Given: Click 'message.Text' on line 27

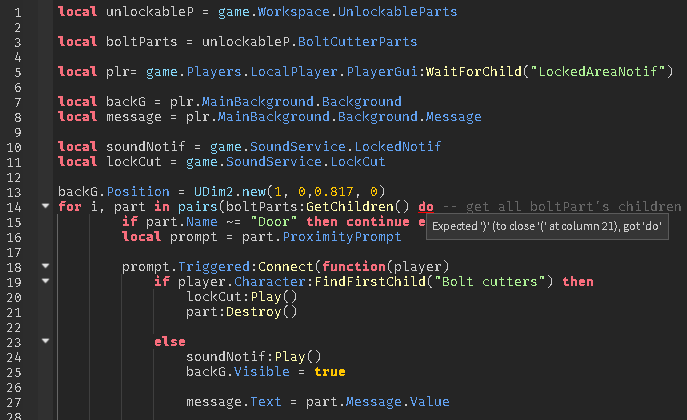Looking at the screenshot, I should pos(234,402).
